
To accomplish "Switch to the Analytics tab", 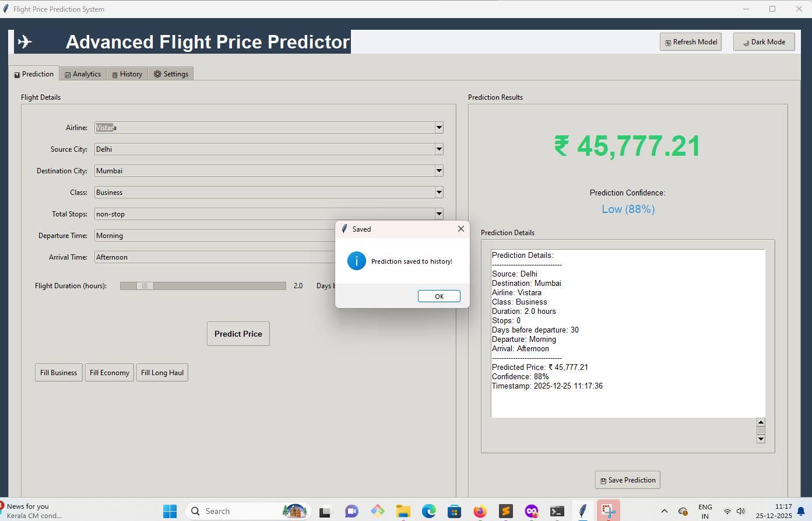I will (x=83, y=74).
